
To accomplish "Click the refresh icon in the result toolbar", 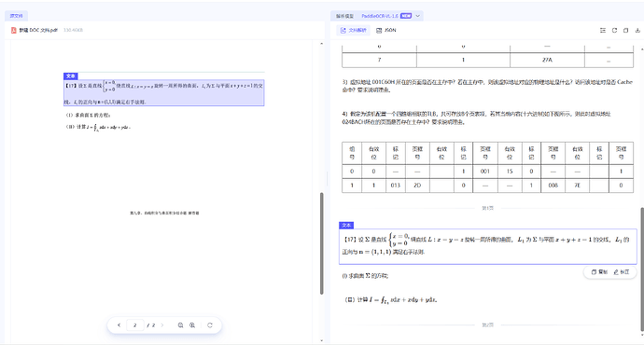I will click(x=614, y=31).
